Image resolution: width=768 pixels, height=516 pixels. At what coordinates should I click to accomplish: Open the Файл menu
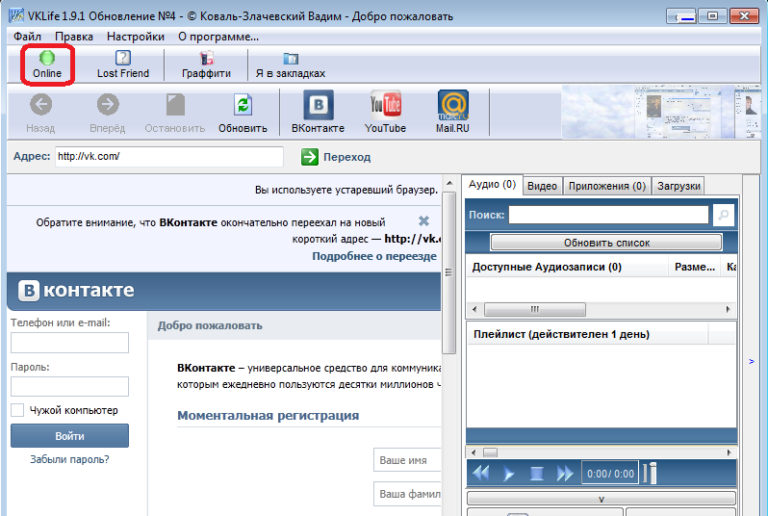(28, 36)
